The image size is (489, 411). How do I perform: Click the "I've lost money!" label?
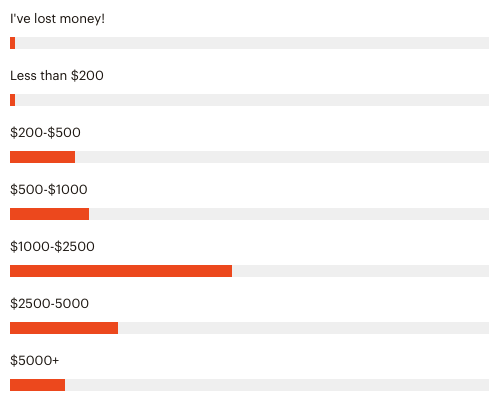click(x=57, y=19)
